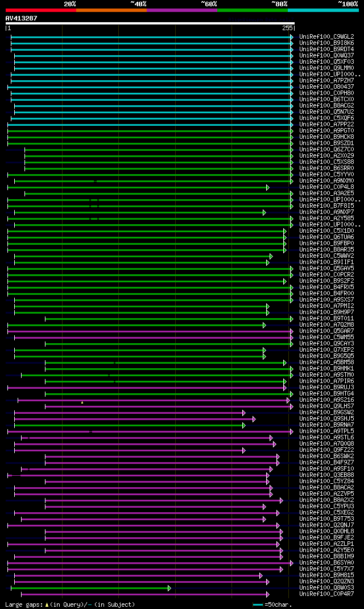Click the red ~20% identity legend segment
Image resolution: width=364 pixels, height=609 pixels.
click(x=41, y=10)
